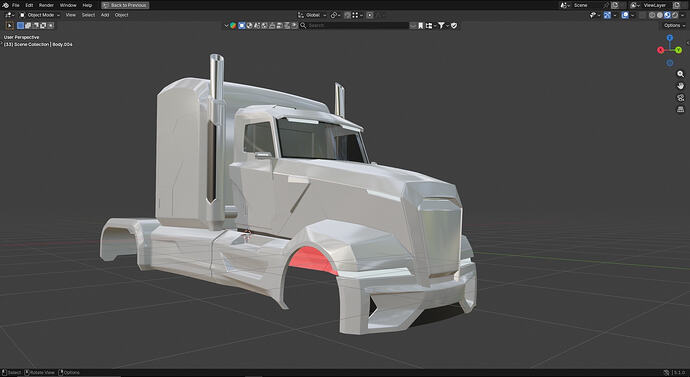
Task: Expand the Global transform orientation dropdown
Action: [312, 15]
